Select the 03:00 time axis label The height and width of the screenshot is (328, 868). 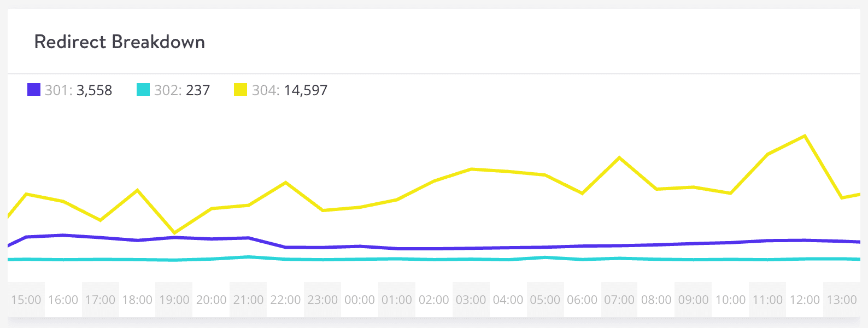[471, 300]
